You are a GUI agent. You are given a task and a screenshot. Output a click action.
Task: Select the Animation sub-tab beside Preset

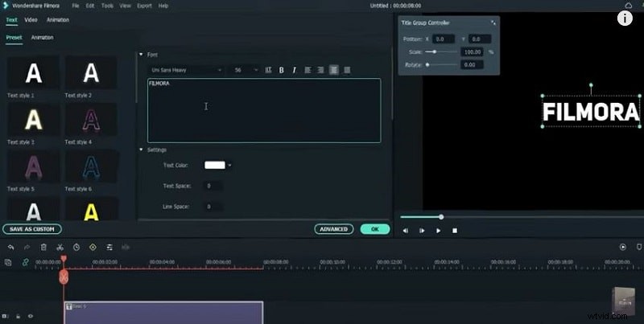coord(43,37)
